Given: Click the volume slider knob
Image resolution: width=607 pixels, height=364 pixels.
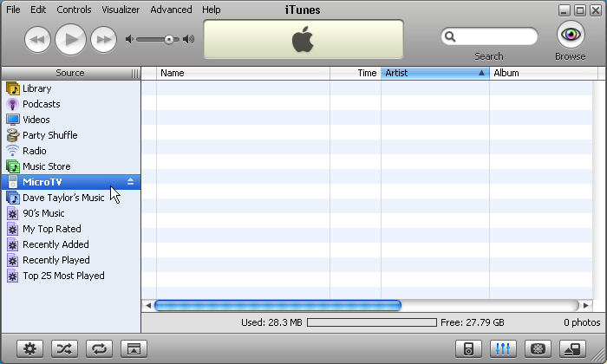Looking at the screenshot, I should click(x=169, y=40).
